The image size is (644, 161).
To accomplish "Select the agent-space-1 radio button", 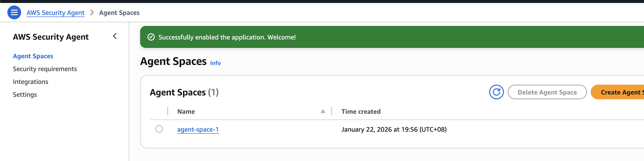I will (x=159, y=129).
